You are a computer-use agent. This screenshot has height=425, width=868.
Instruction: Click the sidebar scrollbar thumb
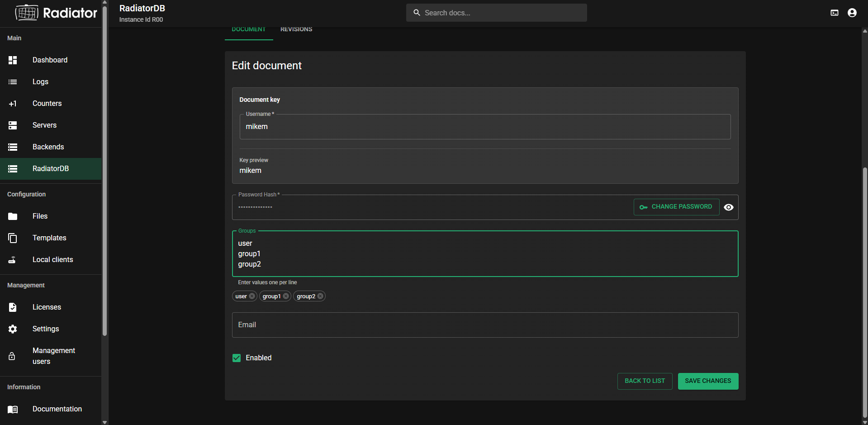(104, 171)
